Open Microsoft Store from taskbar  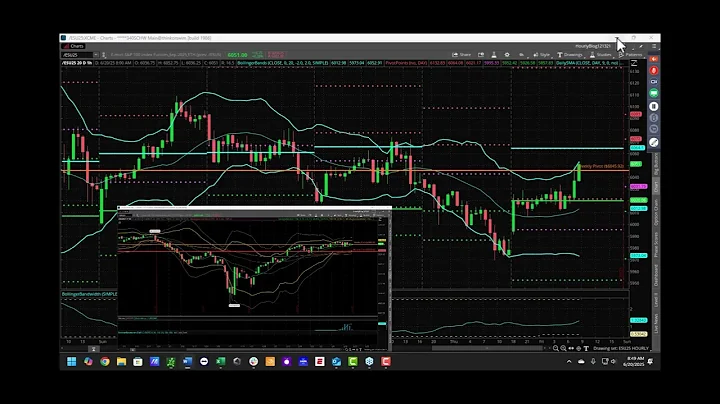(x=138, y=362)
